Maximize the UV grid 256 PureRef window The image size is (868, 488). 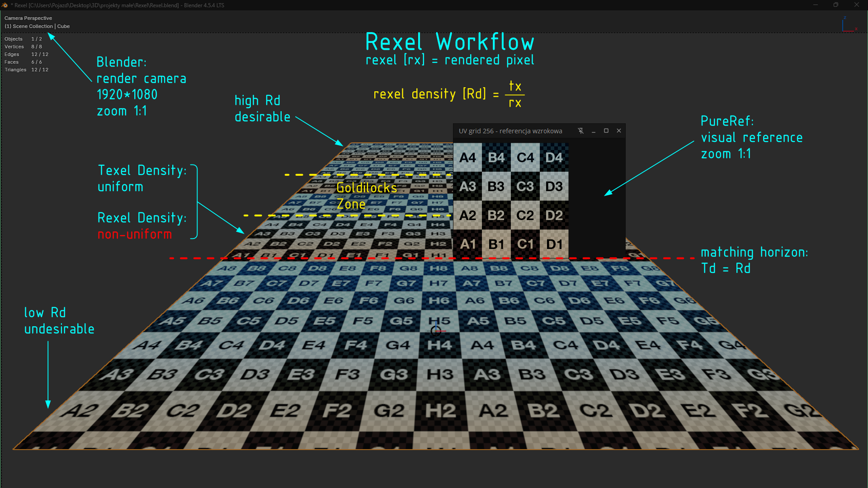tap(606, 131)
